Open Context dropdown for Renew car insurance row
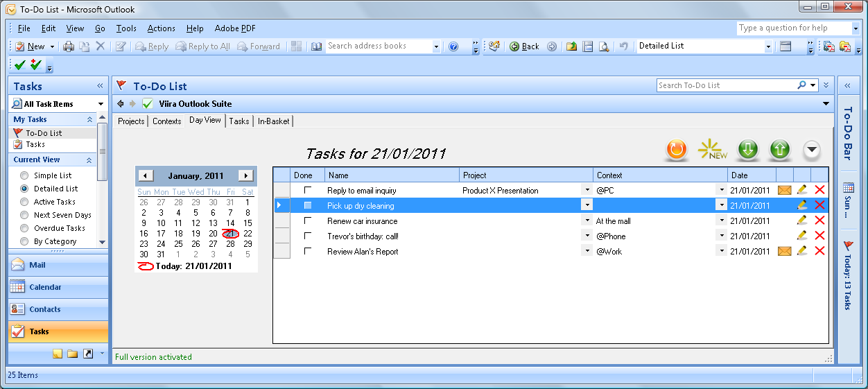868x389 pixels. 721,221
